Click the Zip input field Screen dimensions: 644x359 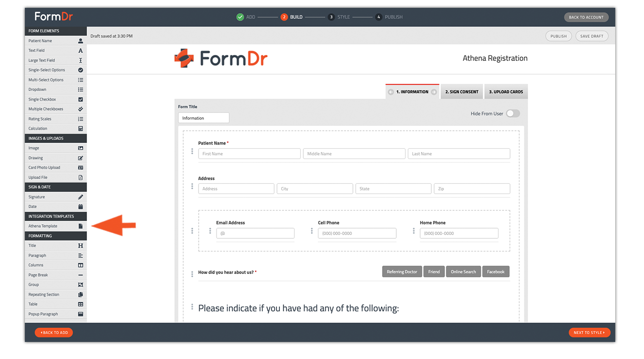[x=472, y=189]
